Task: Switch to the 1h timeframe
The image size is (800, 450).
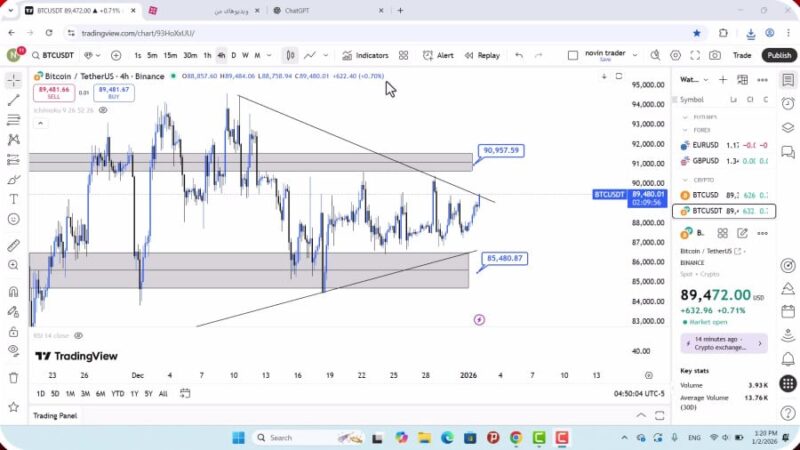Action: point(207,56)
